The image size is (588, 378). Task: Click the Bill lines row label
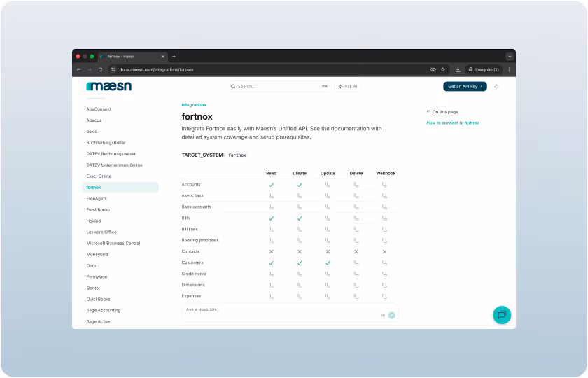coord(190,229)
